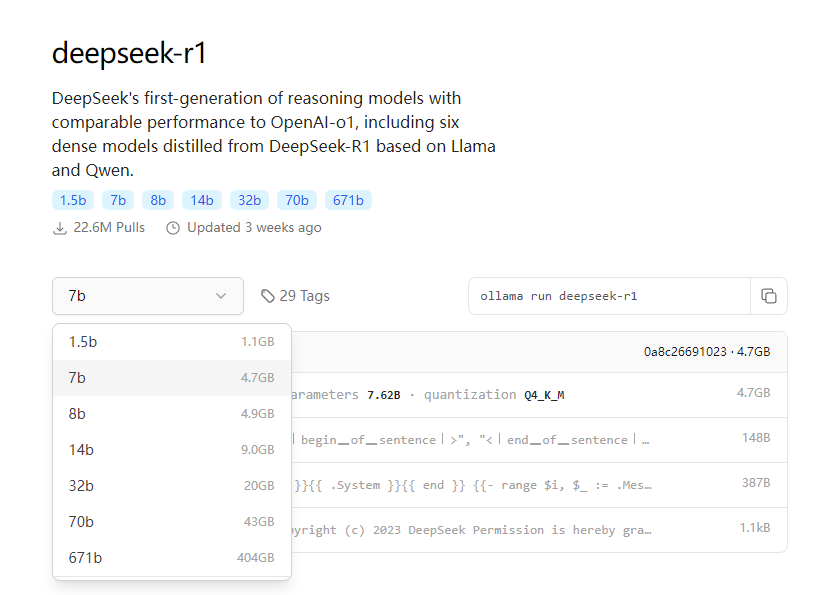Click the 7b blue tag badge

tap(118, 200)
